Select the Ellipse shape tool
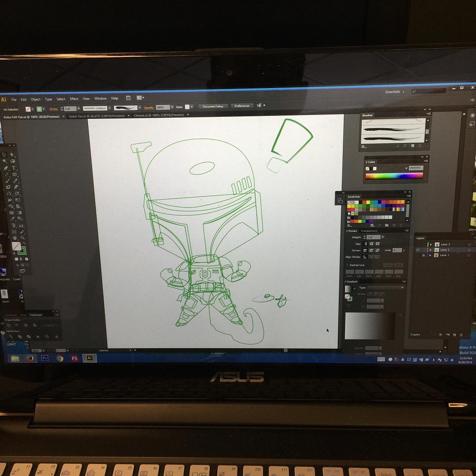This screenshot has height=476, width=476. coord(15,174)
